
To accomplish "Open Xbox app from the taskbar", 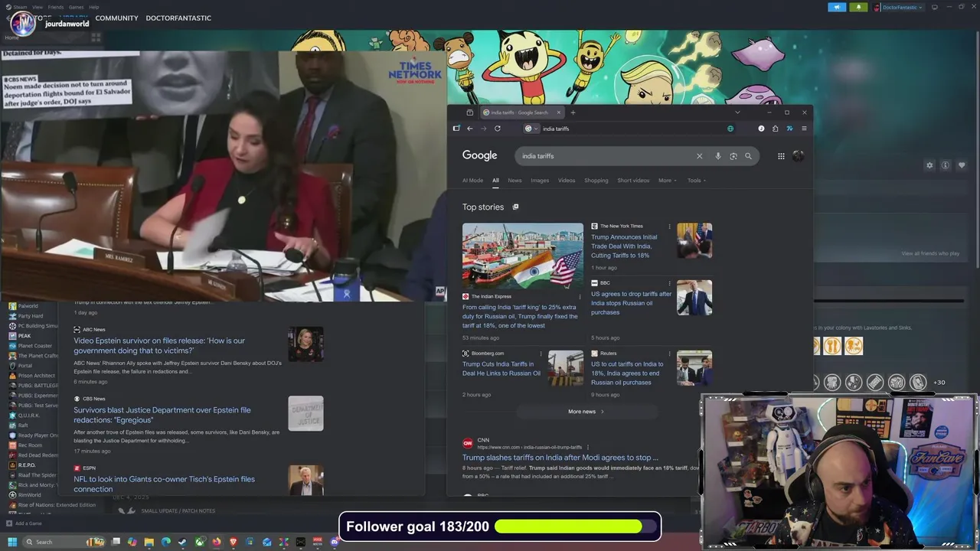I will [200, 542].
